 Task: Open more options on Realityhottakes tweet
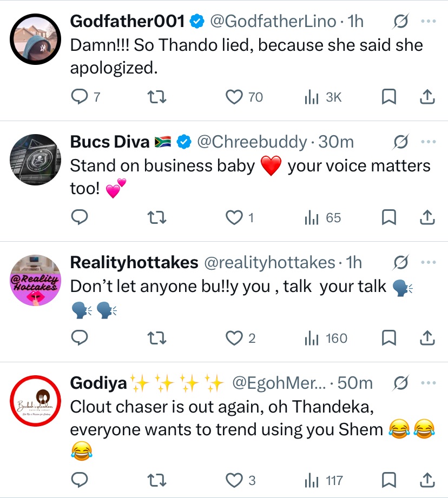[x=428, y=263]
